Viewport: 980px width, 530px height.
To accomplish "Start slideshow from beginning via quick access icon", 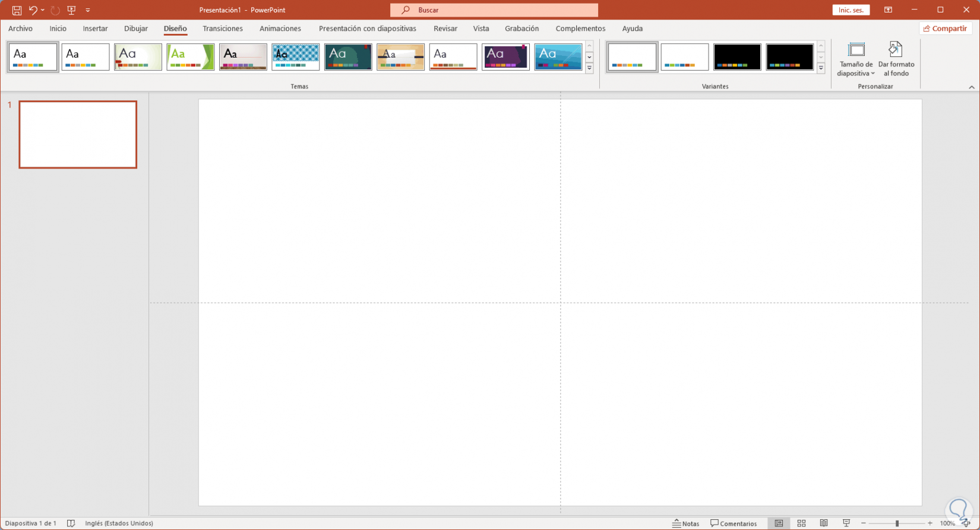I will pos(72,10).
